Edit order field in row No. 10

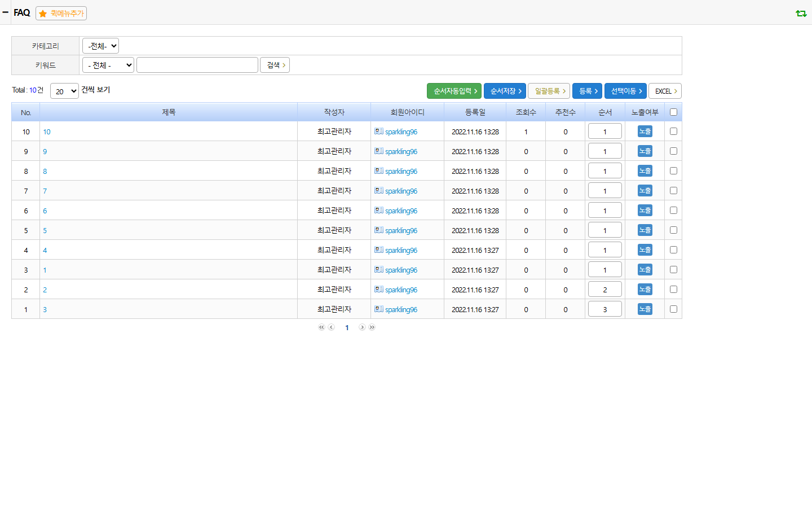605,131
